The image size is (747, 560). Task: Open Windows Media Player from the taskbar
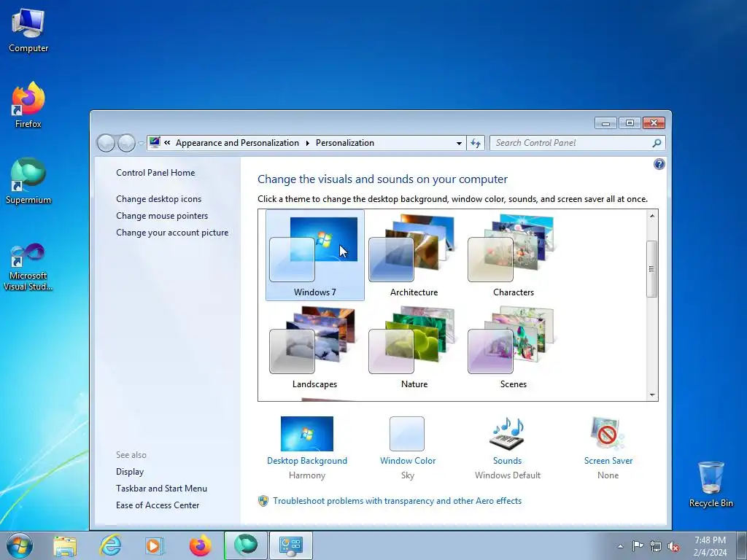155,545
